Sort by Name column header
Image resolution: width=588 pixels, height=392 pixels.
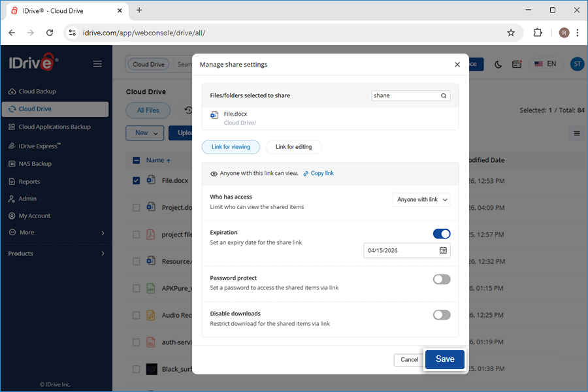tap(158, 160)
